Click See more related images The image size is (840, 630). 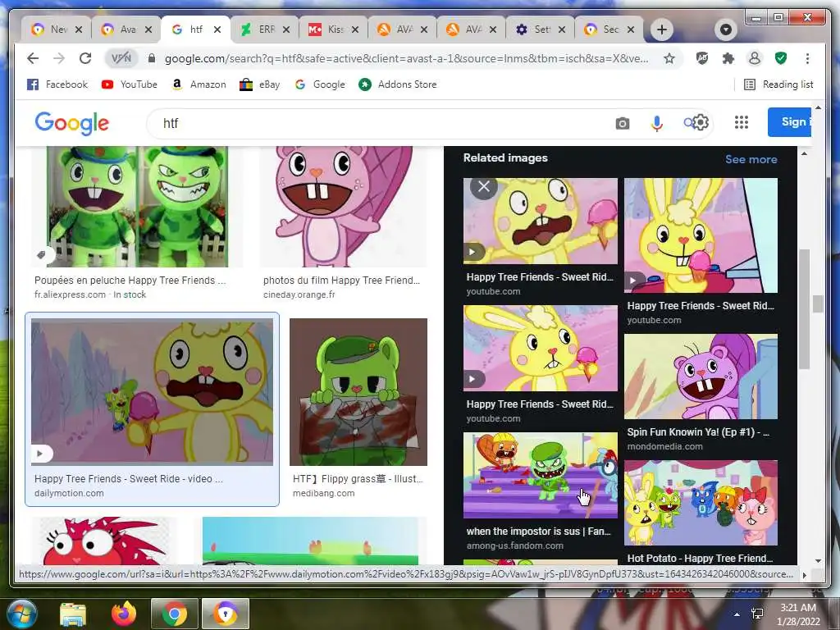click(751, 159)
